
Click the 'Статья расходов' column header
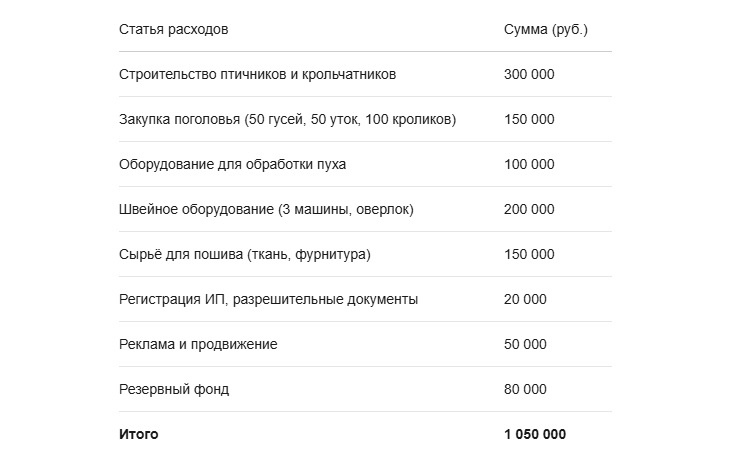click(x=173, y=29)
